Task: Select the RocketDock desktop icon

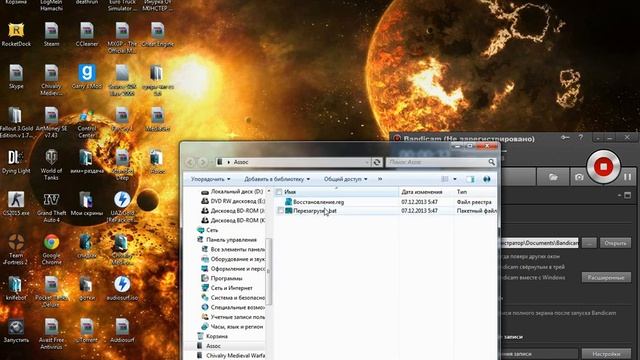Action: pos(16,35)
